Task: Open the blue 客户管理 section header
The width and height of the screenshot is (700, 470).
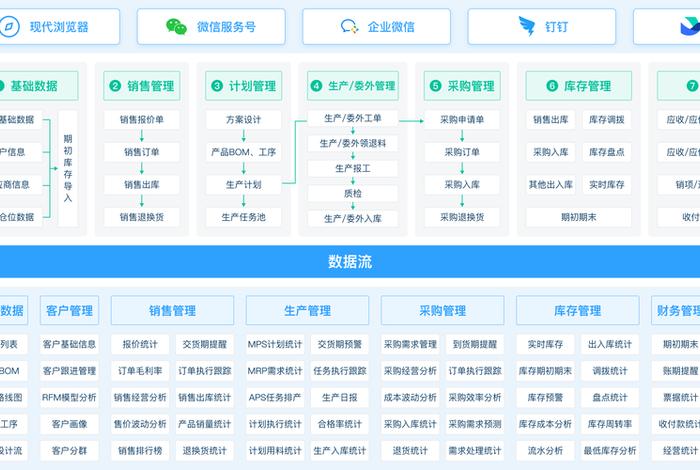Action: [69, 310]
